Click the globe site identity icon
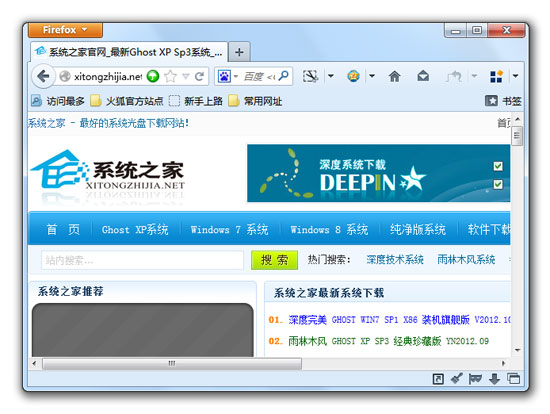The height and width of the screenshot is (414, 550). click(x=65, y=76)
